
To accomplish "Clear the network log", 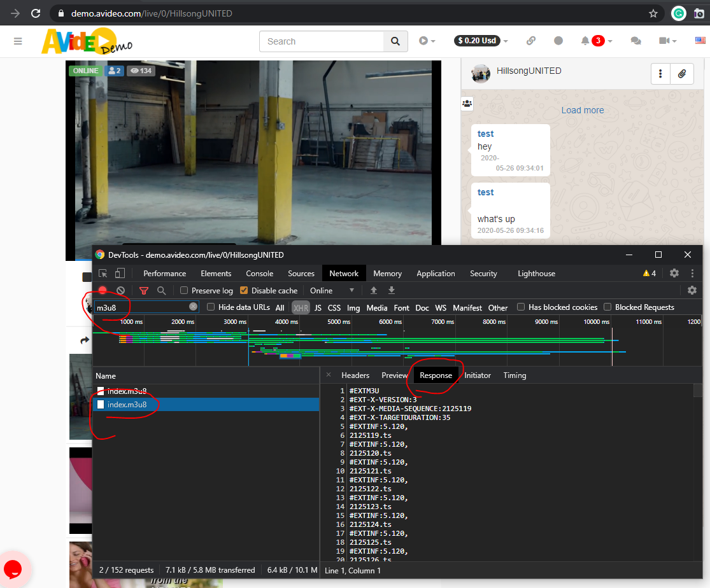I will [x=120, y=291].
